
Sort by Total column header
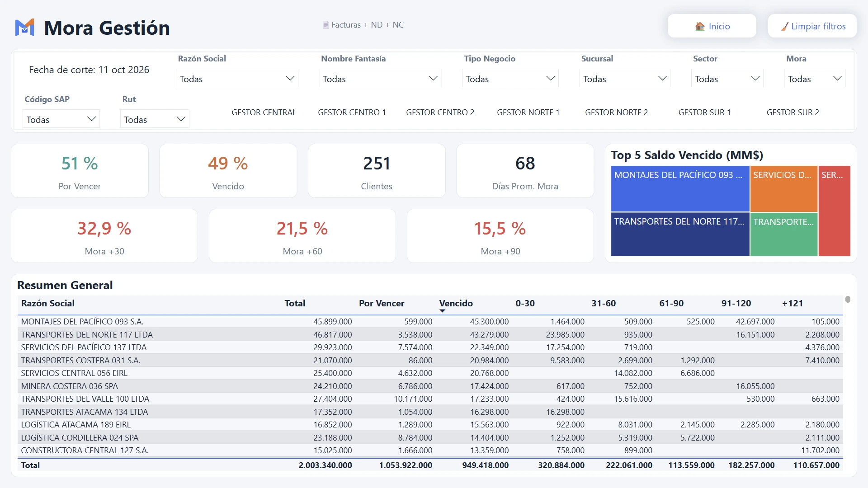click(x=295, y=303)
